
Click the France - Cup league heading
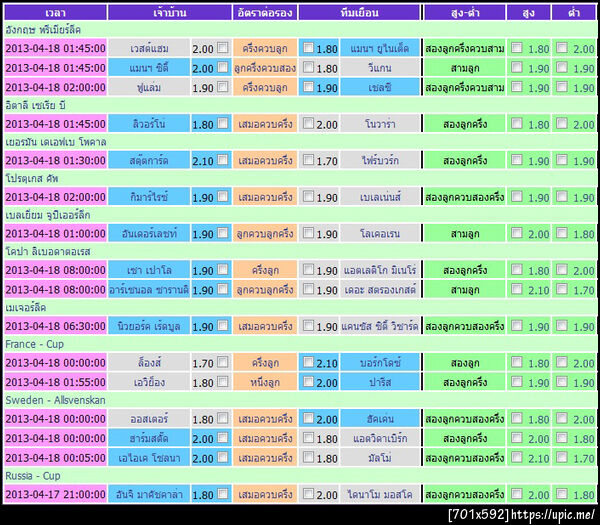tap(34, 344)
